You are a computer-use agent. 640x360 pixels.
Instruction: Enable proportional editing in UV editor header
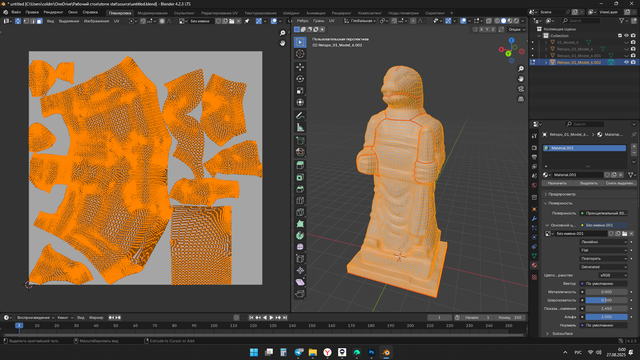162,21
